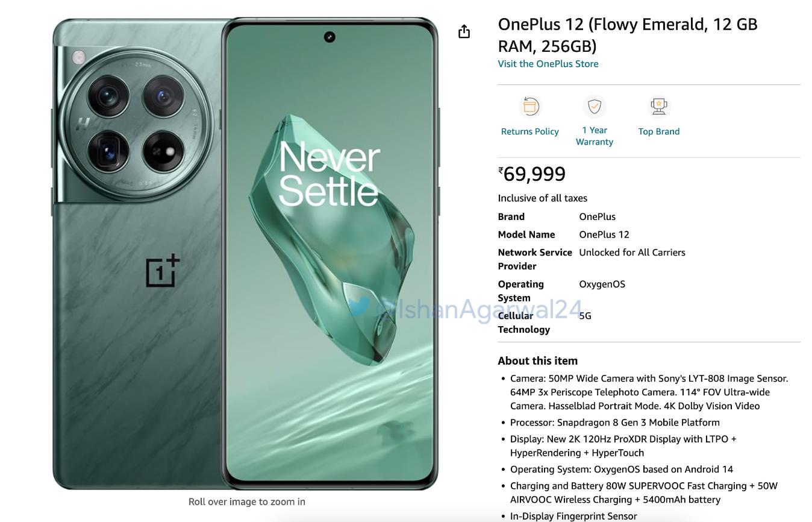Select the Top Brand trophy icon
Viewport: 812px width, 522px height.
659,107
